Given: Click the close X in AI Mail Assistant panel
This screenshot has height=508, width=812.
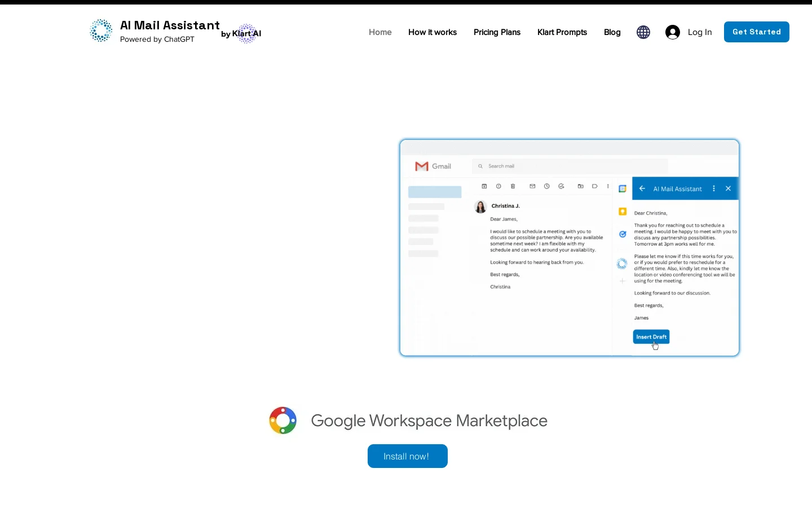Looking at the screenshot, I should [728, 189].
